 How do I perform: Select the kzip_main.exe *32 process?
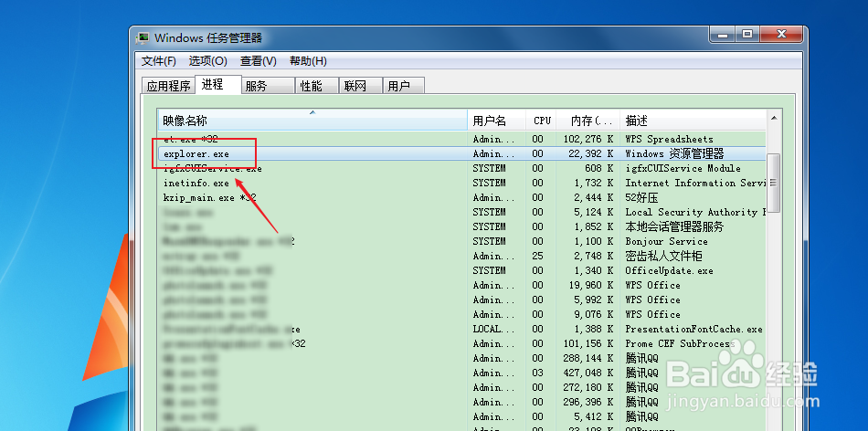coord(209,197)
